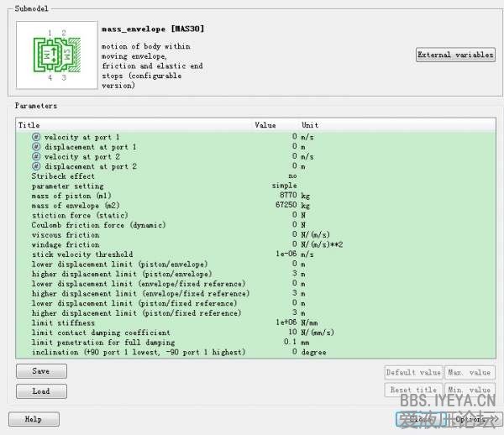Open Help for this submodel
504x435 pixels.
tap(34, 419)
